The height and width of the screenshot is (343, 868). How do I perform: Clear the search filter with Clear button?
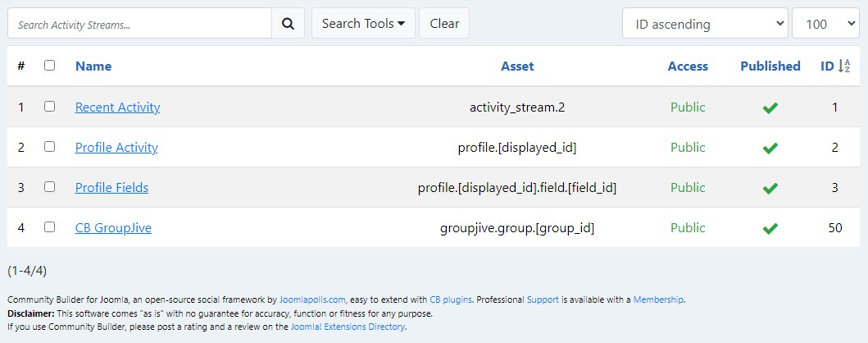(444, 23)
